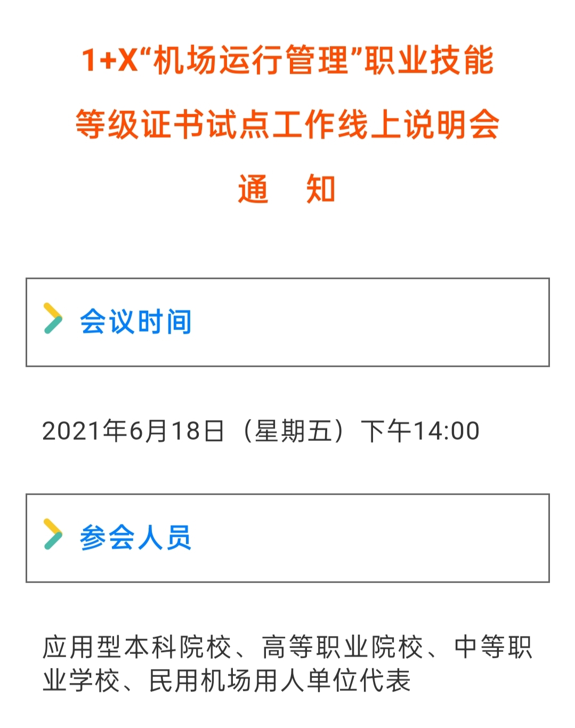Select the 参会人员 section heading
575x728 pixels.
135,537
